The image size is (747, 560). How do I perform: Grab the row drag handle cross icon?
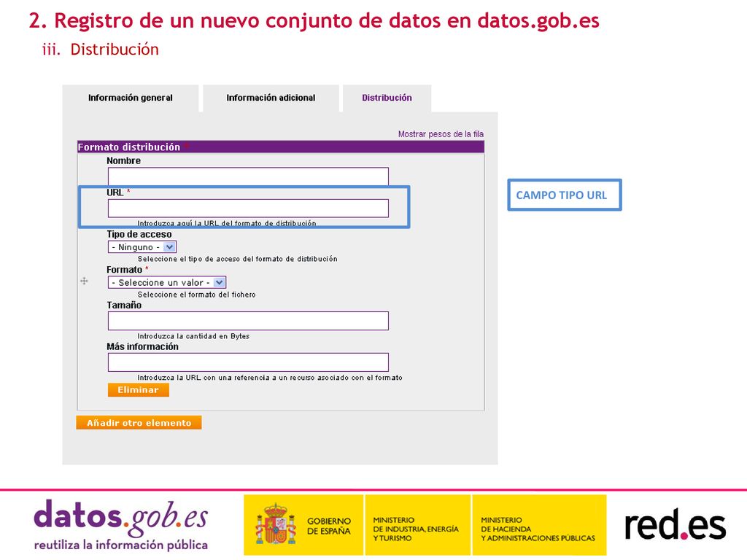(x=85, y=281)
